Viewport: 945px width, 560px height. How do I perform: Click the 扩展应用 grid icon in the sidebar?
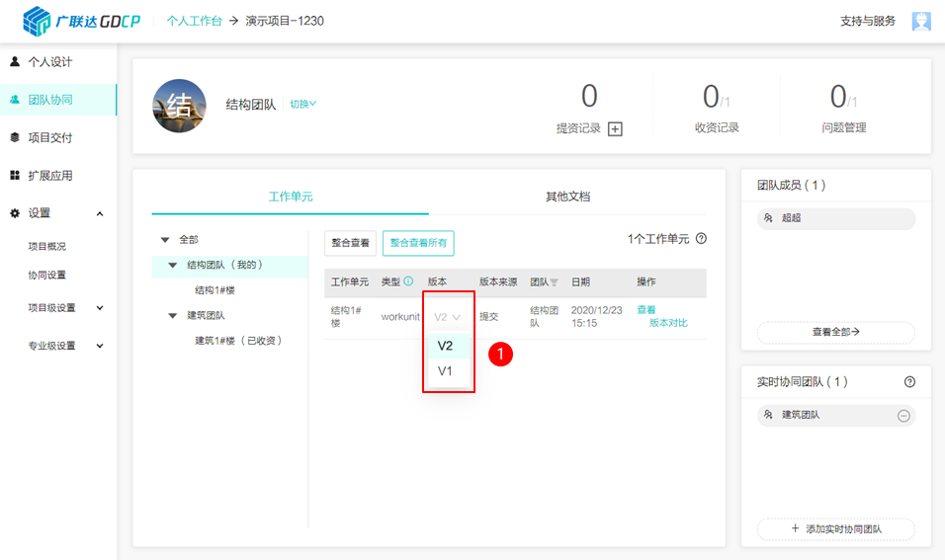coord(15,175)
